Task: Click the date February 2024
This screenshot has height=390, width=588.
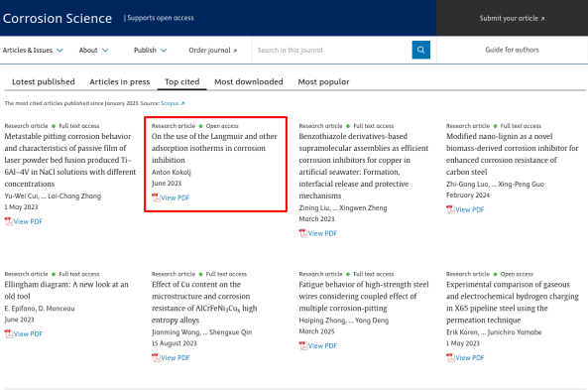Action: coord(468,195)
